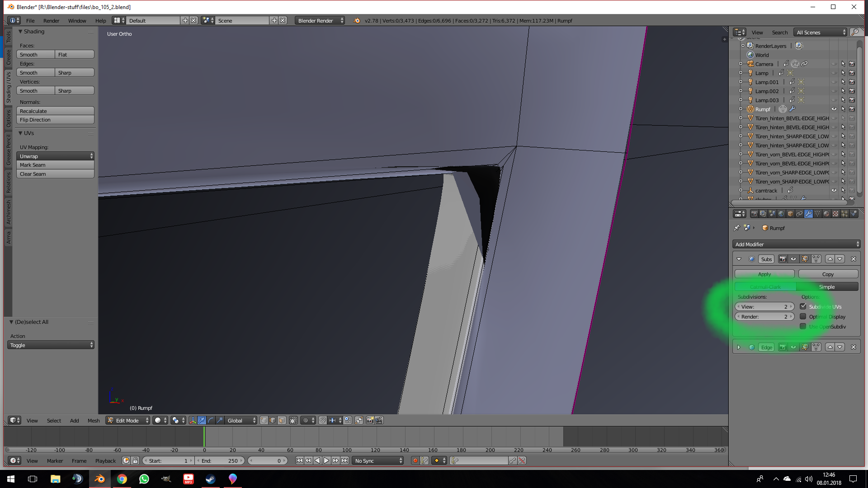Open the Edit Mode selector dropdown
This screenshot has height=488, width=868.
[128, 421]
